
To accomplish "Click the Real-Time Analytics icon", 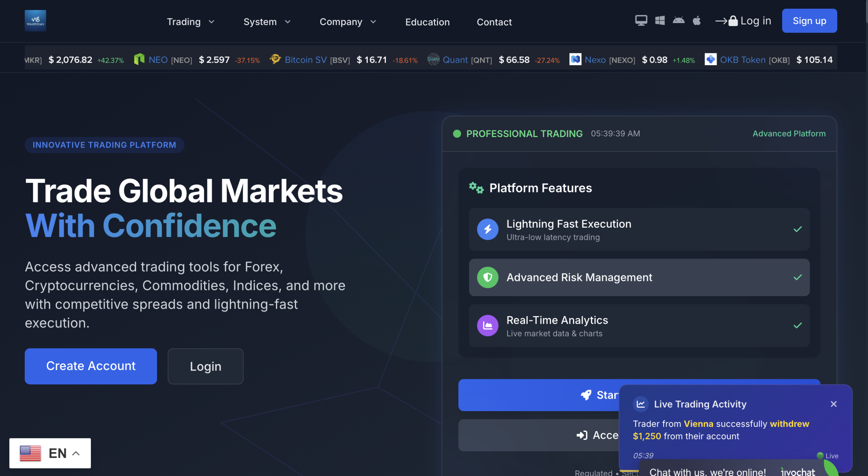I will (x=487, y=325).
